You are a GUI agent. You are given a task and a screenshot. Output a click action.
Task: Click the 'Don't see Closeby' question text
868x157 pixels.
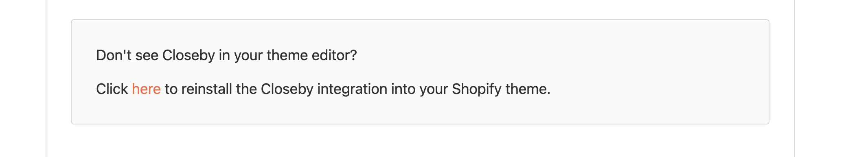(226, 55)
